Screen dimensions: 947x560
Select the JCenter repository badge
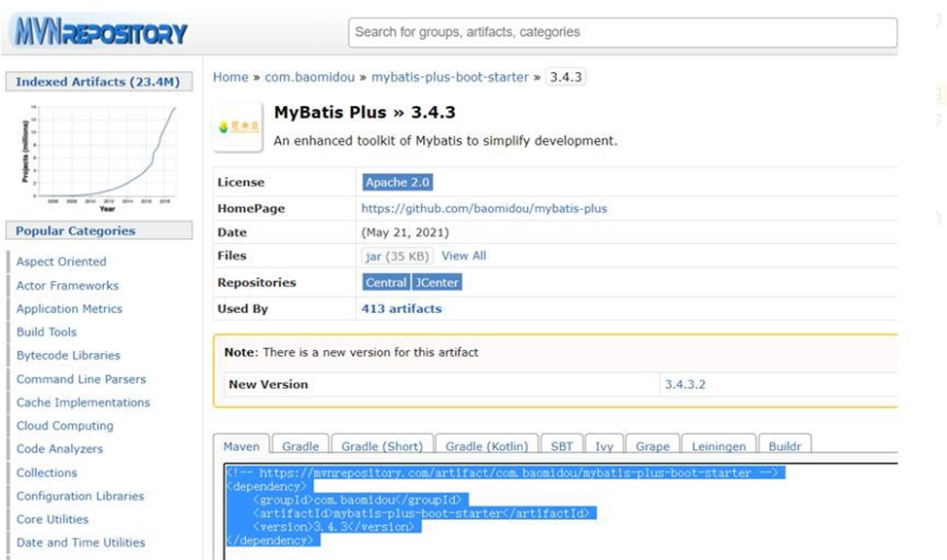(x=437, y=282)
